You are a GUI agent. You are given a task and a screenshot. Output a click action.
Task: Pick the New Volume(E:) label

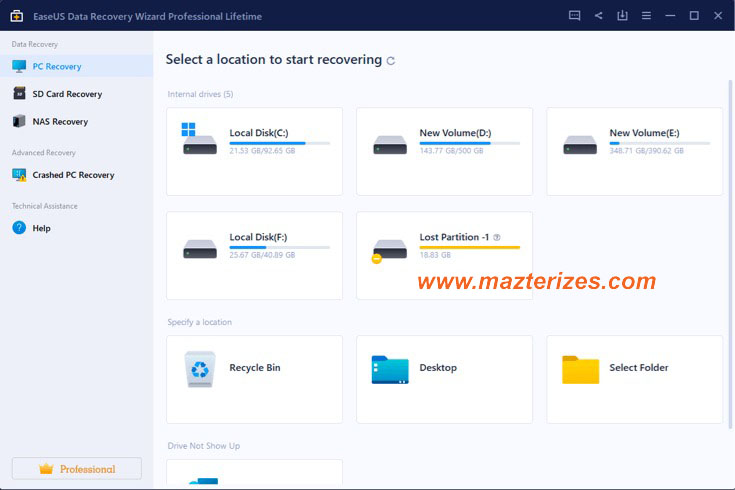(x=644, y=133)
